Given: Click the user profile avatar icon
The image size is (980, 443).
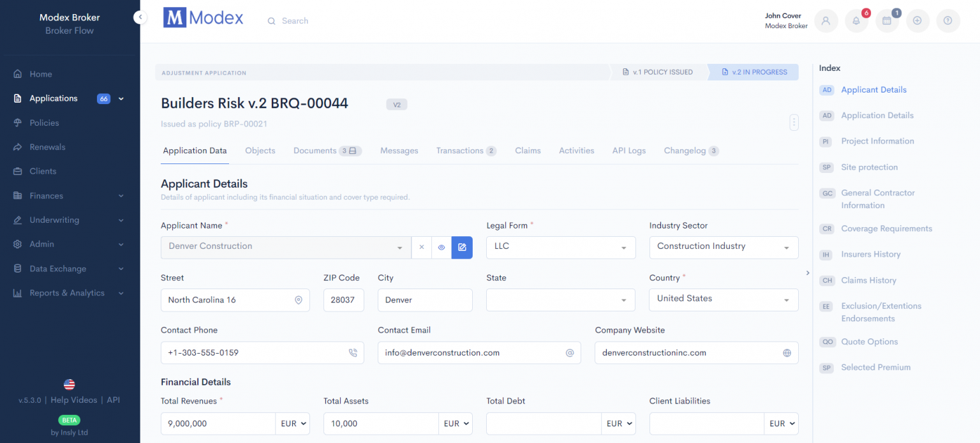Looking at the screenshot, I should [x=826, y=21].
